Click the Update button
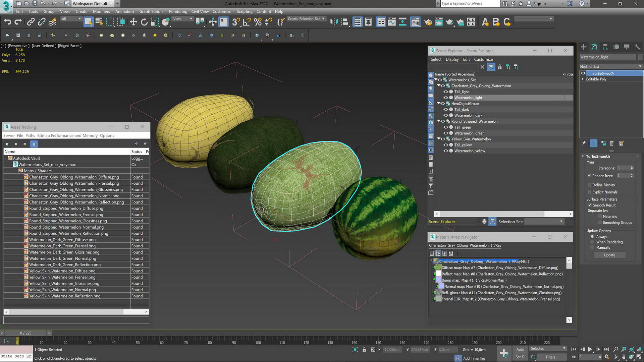 [609, 255]
